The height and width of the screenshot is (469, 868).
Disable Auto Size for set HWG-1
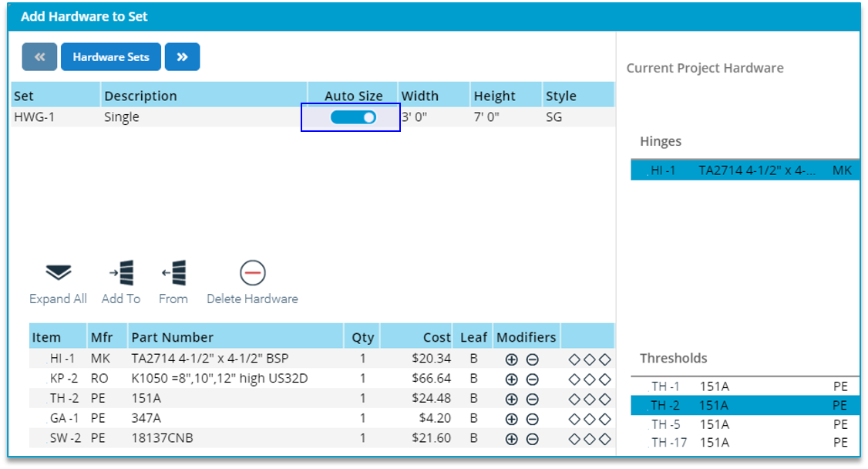(x=351, y=116)
